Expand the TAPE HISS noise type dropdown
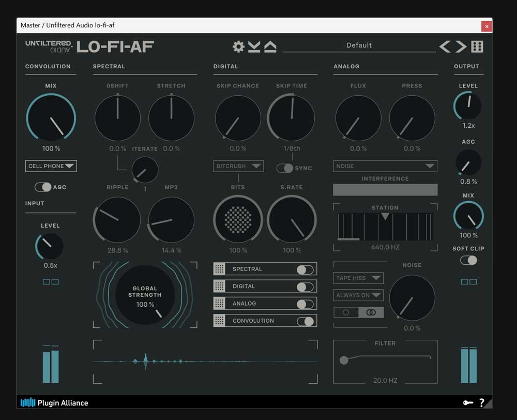This screenshot has width=517, height=420. (x=358, y=278)
